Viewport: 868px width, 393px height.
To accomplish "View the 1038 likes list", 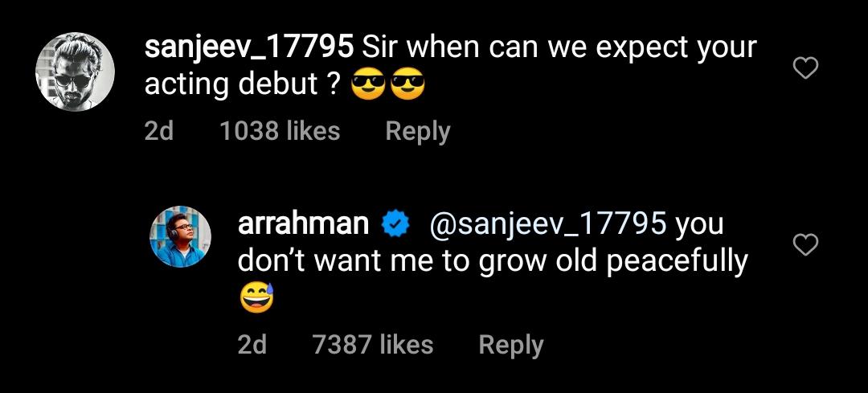I will coord(280,131).
